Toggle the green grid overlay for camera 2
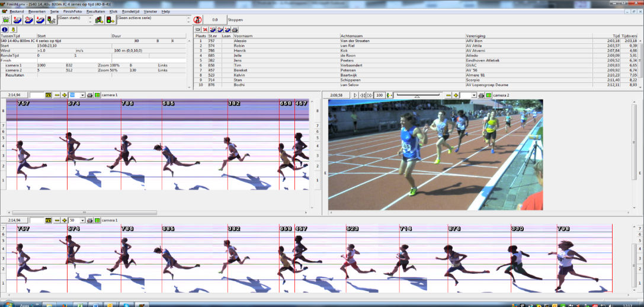This screenshot has width=644, height=307. pyautogui.click(x=488, y=95)
